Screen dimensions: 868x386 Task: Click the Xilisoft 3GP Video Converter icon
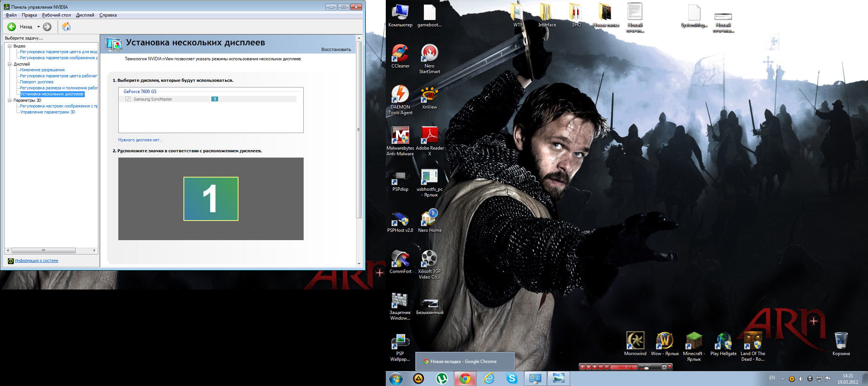[x=429, y=265]
